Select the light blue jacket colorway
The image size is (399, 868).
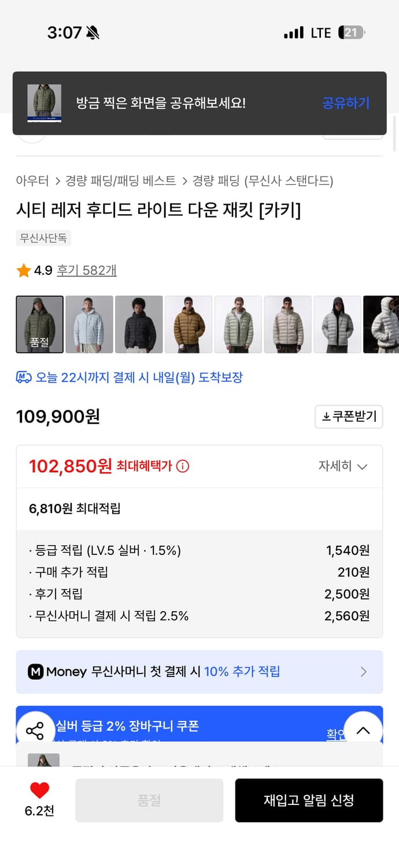[89, 324]
